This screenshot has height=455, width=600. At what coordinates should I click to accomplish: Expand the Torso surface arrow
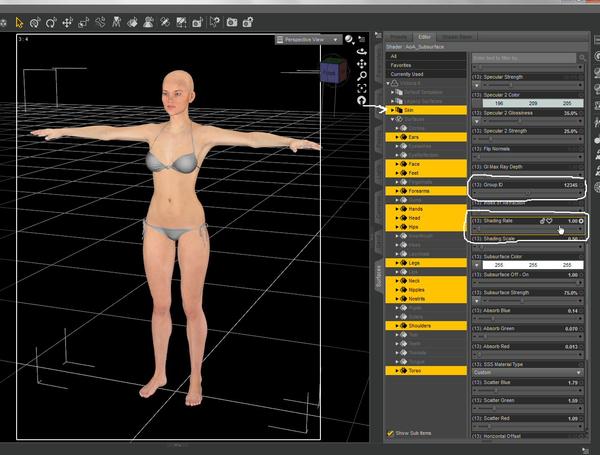[x=397, y=371]
